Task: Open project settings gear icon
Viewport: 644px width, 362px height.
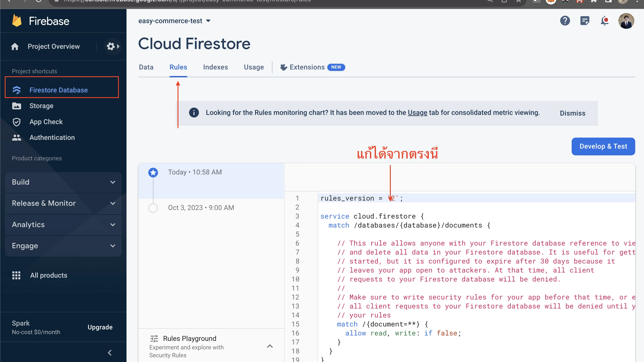Action: click(x=111, y=46)
